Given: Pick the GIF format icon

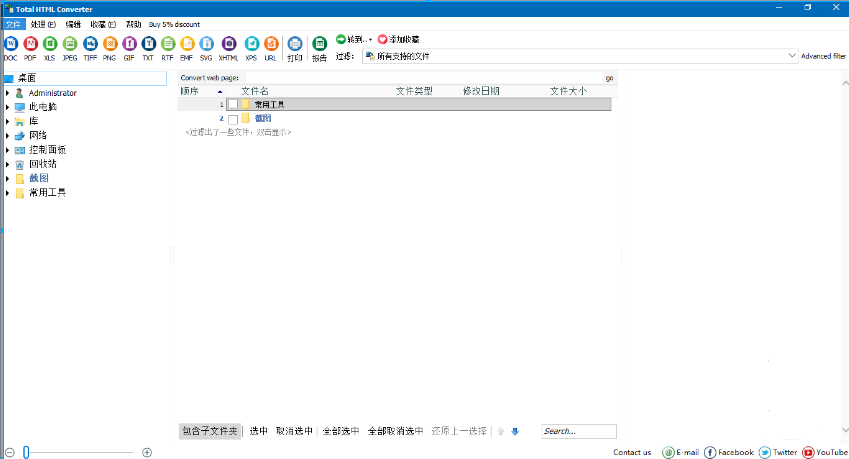Looking at the screenshot, I should (129, 43).
